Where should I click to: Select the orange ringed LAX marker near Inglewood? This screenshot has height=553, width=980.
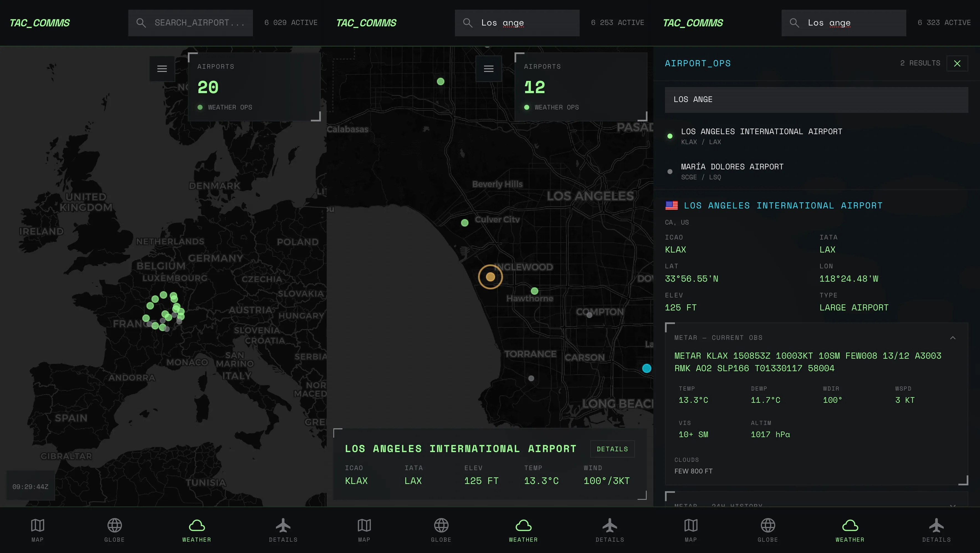click(490, 277)
